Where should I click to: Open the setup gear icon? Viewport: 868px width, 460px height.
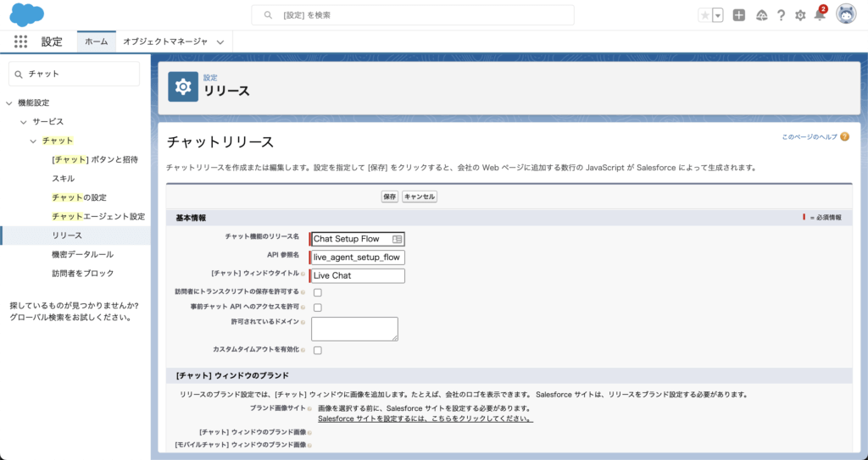click(800, 15)
